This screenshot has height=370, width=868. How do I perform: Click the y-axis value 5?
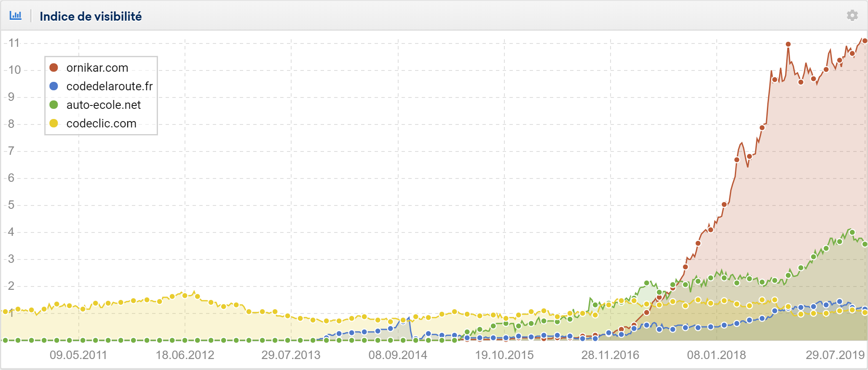[11, 205]
